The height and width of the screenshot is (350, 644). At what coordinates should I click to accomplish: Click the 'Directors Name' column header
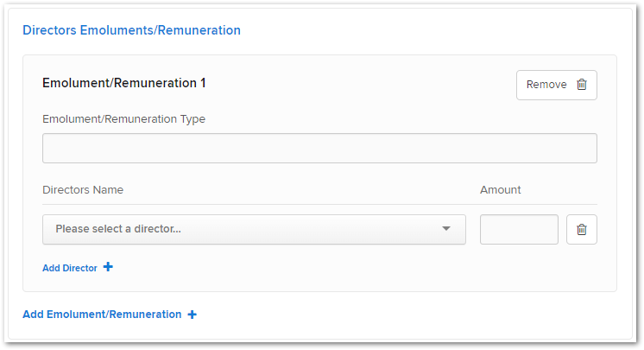[x=83, y=189]
